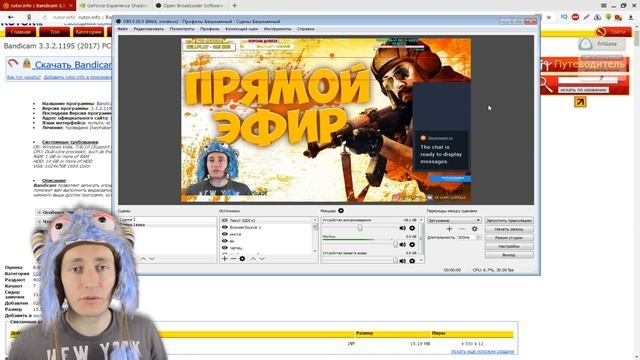Open a new browser tab with plus
Image resolution: width=640 pixels, height=360 pixels.
click(234, 6)
